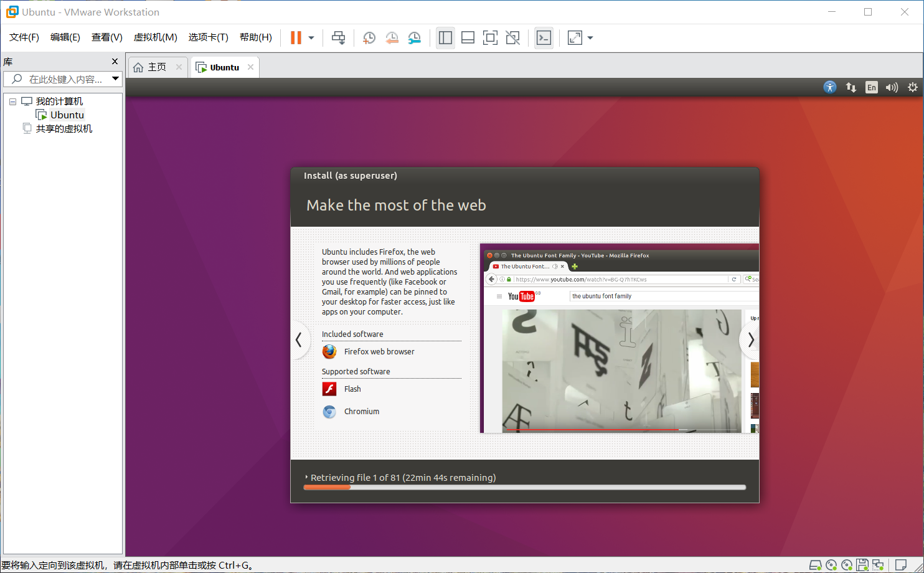Open the power options dropdown beside pause
Viewport: 924px width, 573px height.
tap(311, 38)
